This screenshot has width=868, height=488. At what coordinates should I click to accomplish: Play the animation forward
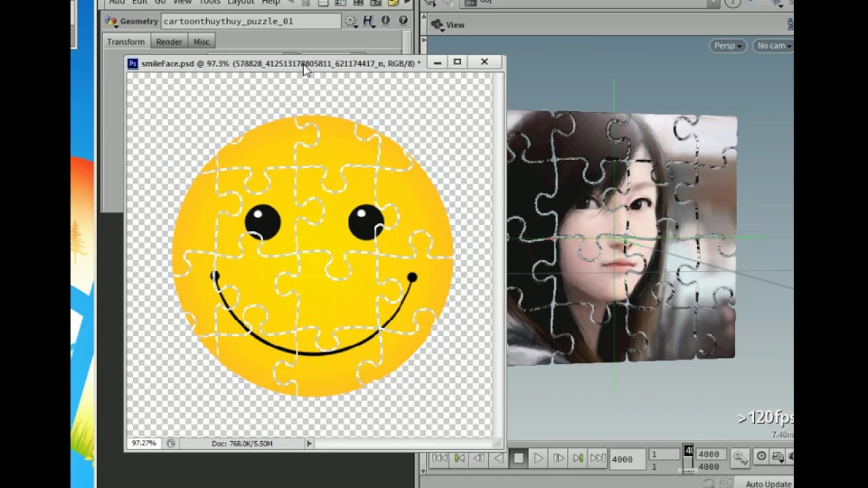click(538, 459)
